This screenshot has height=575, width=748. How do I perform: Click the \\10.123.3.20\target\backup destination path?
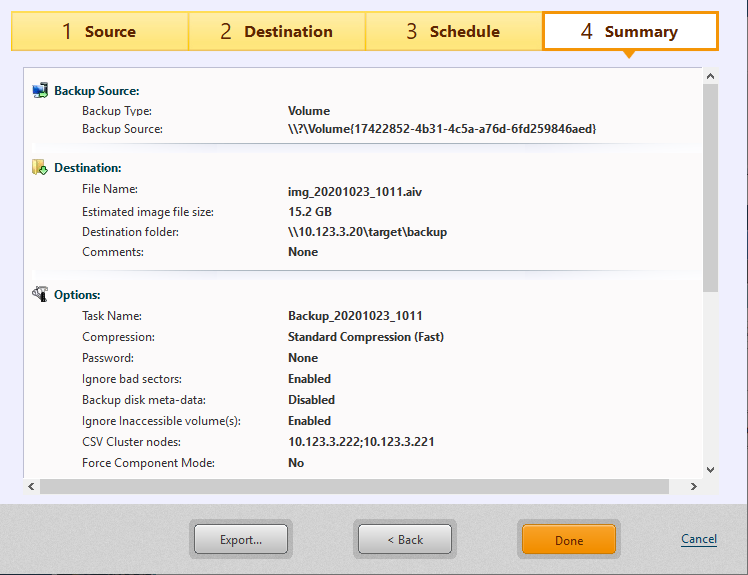[x=367, y=232]
